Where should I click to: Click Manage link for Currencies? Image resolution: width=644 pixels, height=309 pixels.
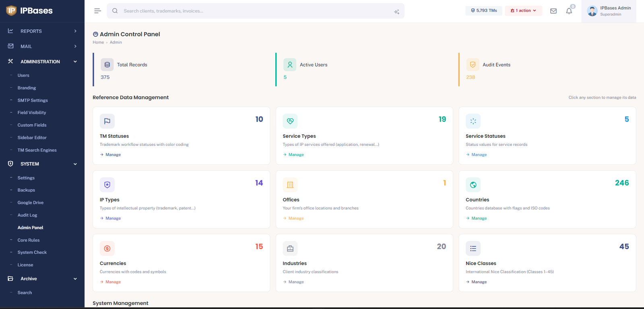(x=110, y=282)
